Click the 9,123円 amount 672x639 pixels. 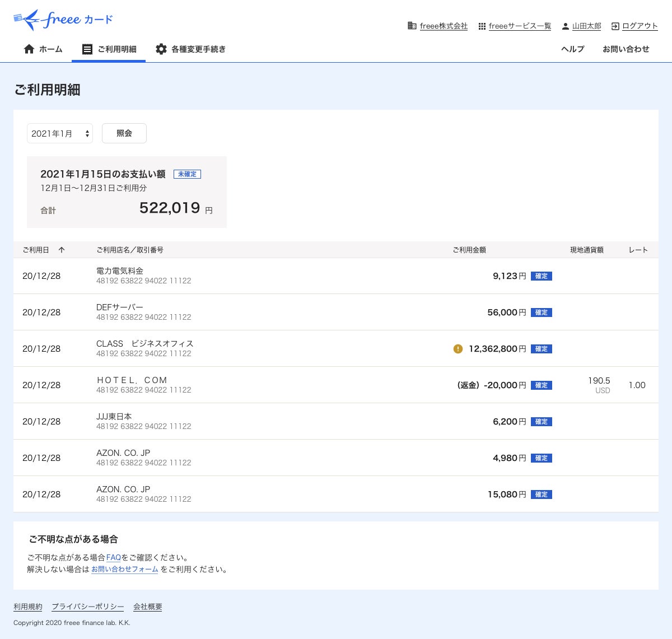(510, 276)
